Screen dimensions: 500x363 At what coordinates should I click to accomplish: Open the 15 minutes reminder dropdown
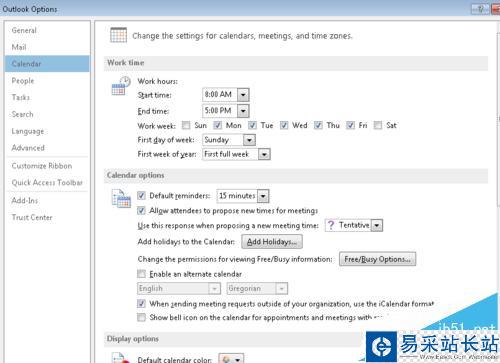click(x=263, y=196)
